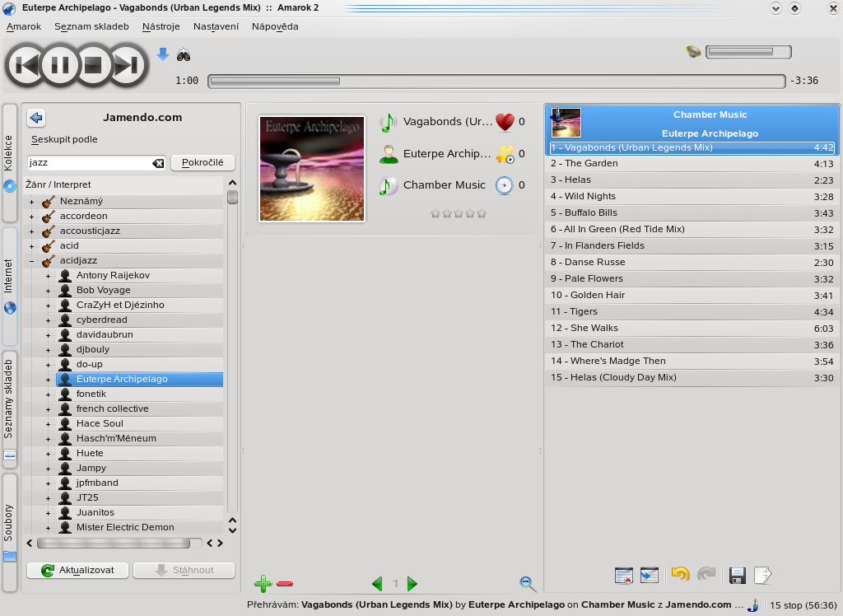Collapse the acidjazz genre

pyautogui.click(x=32, y=261)
